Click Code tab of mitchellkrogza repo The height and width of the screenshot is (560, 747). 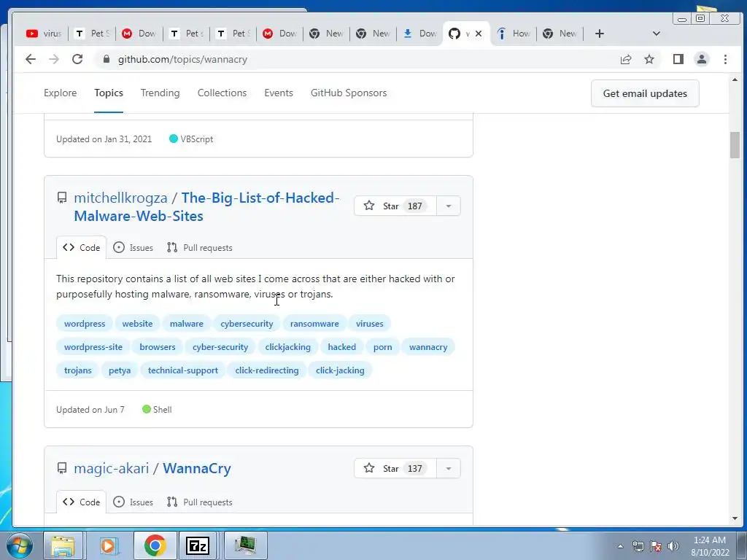(82, 248)
